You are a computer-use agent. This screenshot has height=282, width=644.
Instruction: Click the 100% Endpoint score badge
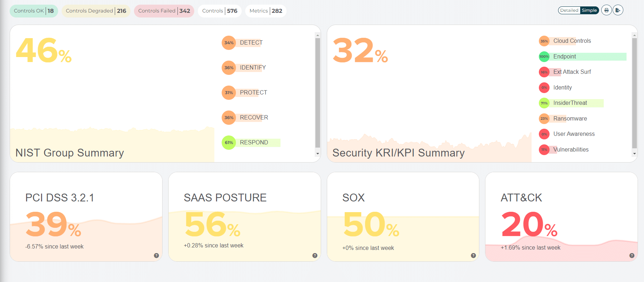tap(544, 56)
